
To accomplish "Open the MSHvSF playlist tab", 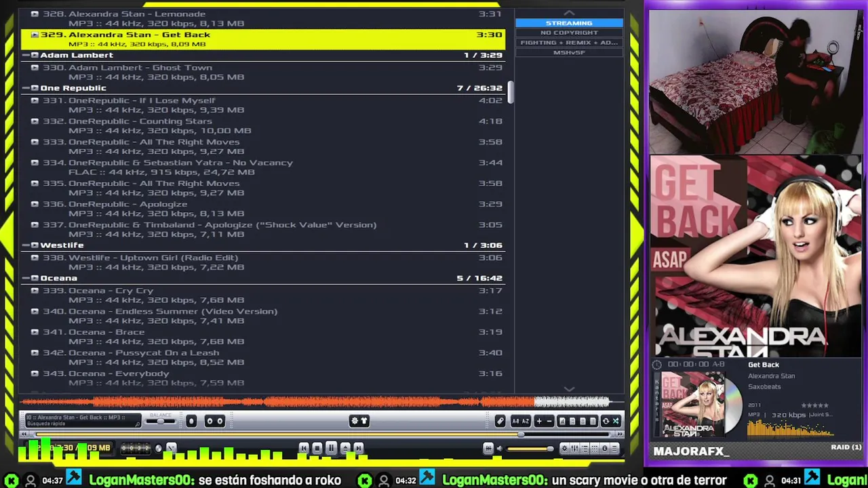I will 569,52.
